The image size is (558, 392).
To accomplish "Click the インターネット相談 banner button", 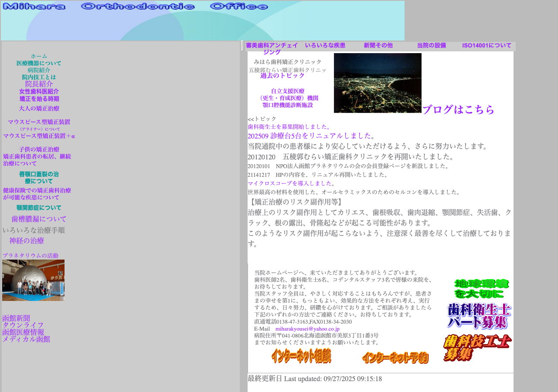I will pyautogui.click(x=301, y=356).
